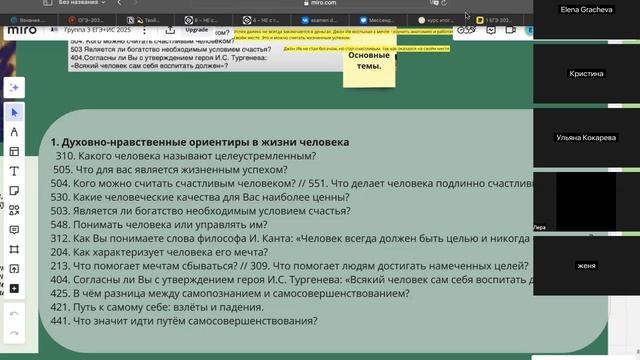Switch to the "Мессенд..." browser tab
This screenshot has height=360, width=640.
[x=378, y=20]
